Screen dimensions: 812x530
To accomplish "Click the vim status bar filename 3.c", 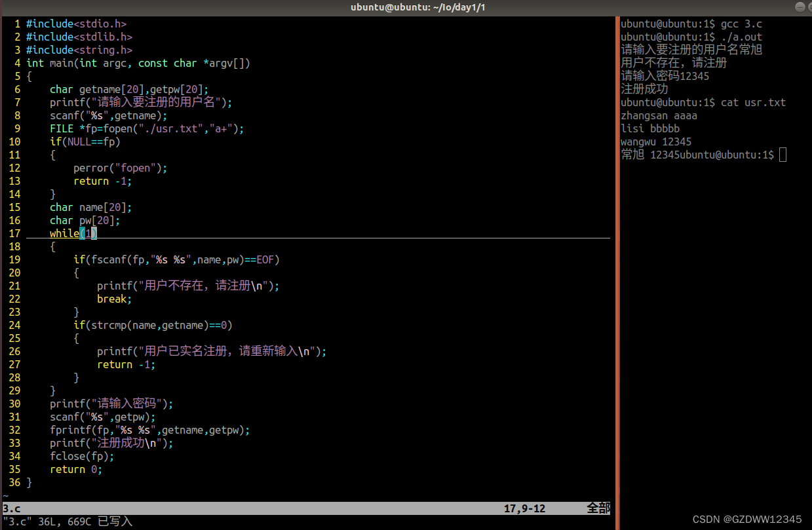I will click(x=10, y=508).
